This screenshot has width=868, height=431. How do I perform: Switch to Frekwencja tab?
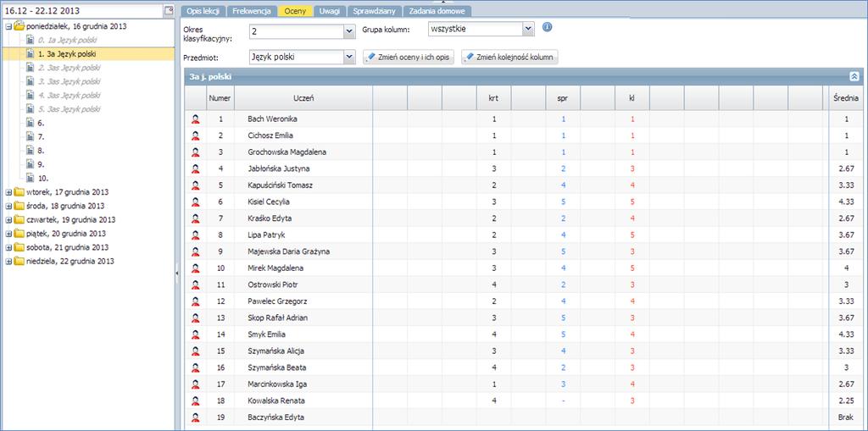coord(251,11)
